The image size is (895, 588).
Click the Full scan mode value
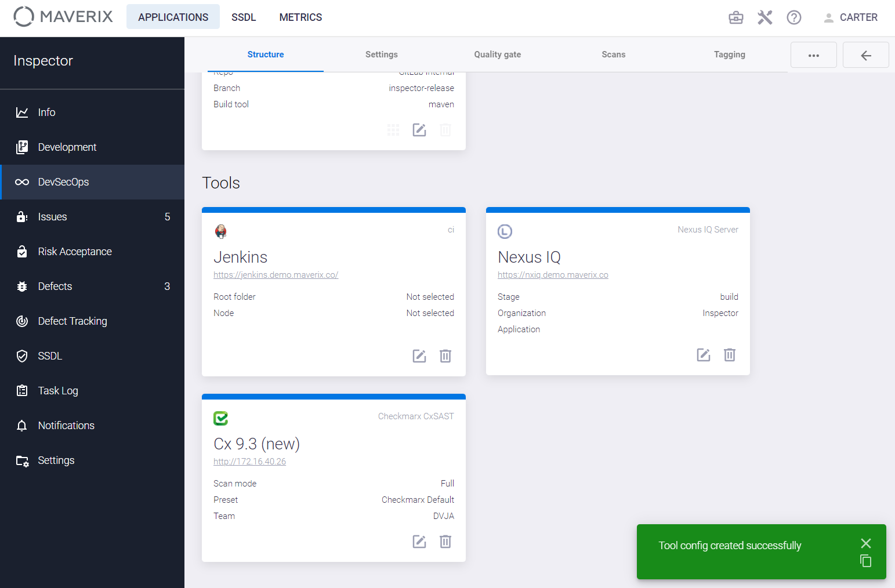(447, 484)
